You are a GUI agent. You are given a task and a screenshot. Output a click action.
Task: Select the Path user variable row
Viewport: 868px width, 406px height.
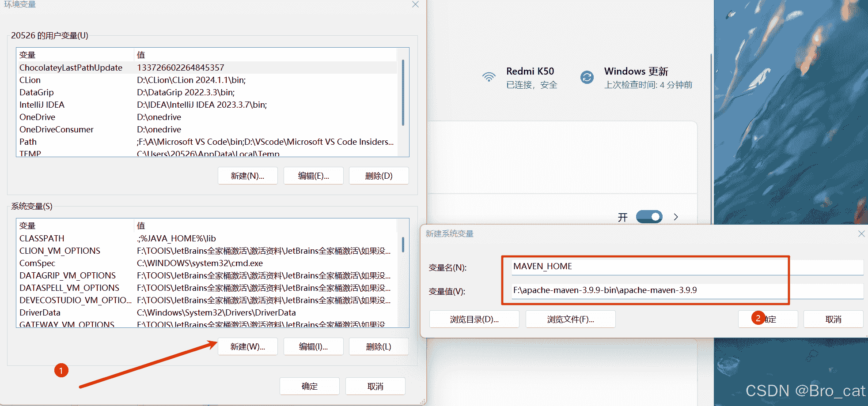pyautogui.click(x=207, y=142)
